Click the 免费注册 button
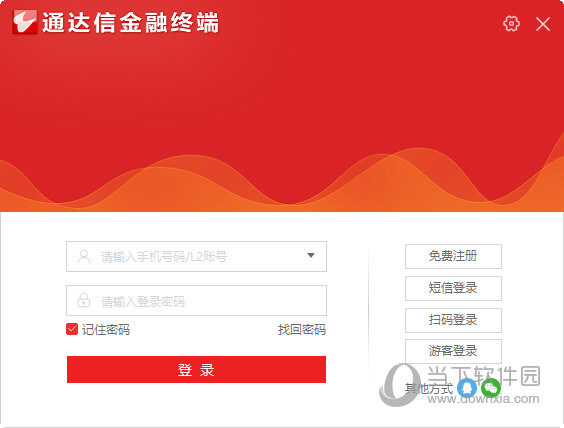564x428 pixels. click(453, 256)
